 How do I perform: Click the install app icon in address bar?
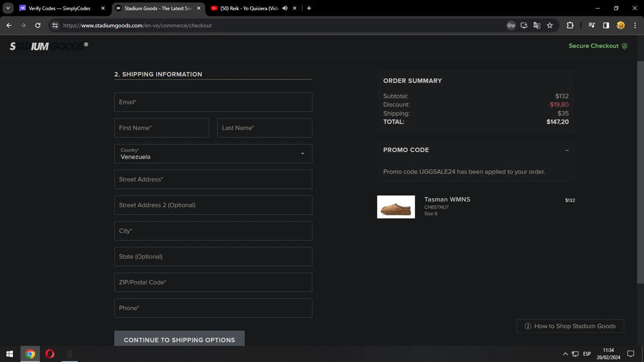pos(524,25)
